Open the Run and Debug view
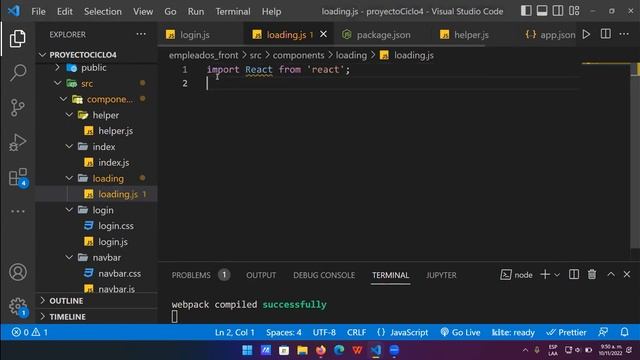640x360 pixels. 18,142
